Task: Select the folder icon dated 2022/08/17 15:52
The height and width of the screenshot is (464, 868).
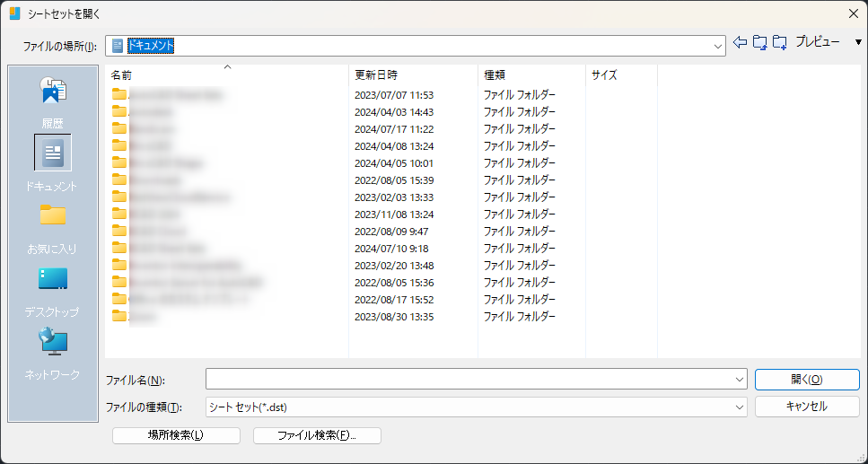Action: [119, 299]
